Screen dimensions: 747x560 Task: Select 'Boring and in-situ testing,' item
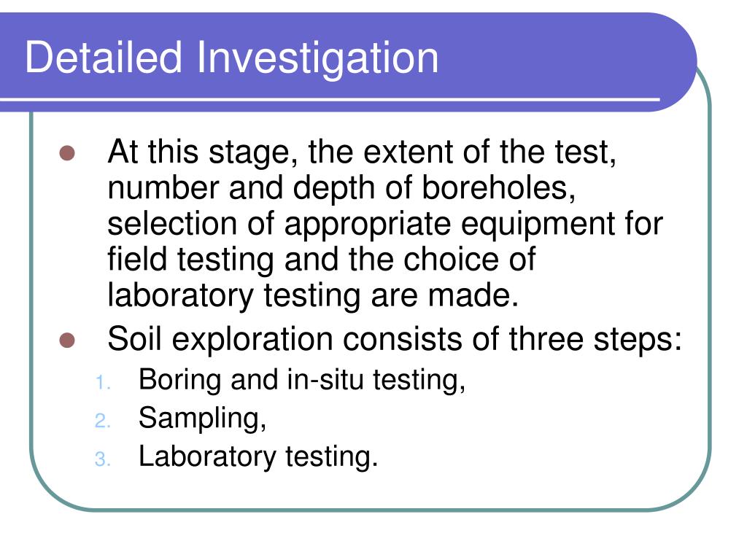pyautogui.click(x=302, y=381)
